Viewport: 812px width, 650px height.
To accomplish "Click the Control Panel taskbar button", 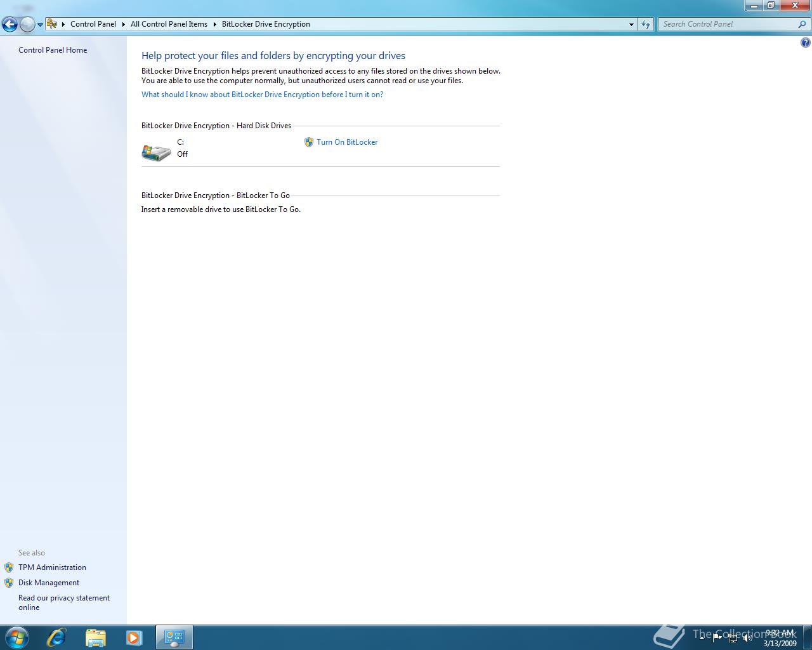I will pos(174,637).
